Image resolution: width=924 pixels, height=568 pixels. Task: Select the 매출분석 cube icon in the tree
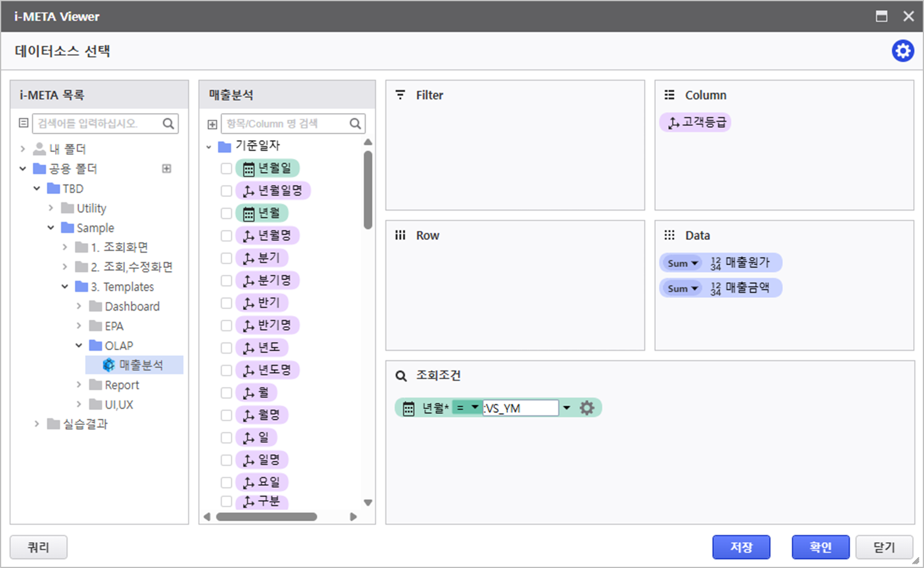click(x=109, y=365)
